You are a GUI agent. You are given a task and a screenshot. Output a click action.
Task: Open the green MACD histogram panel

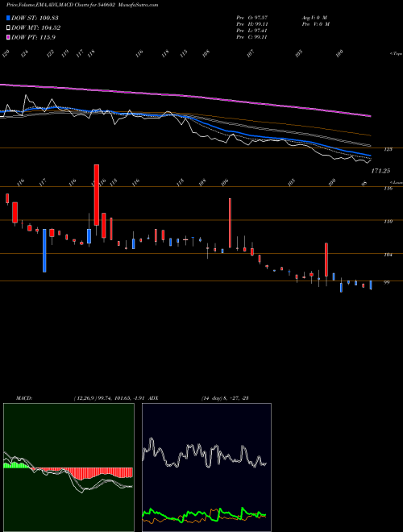click(x=69, y=468)
